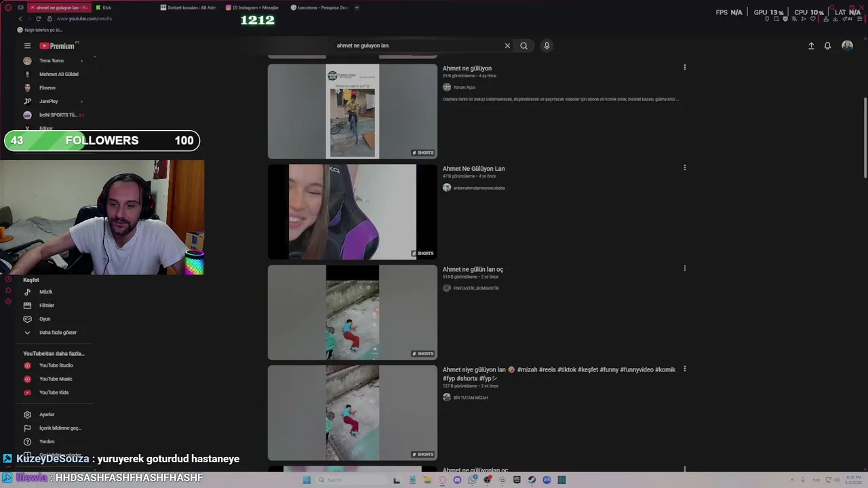Open options for 'Ahmet Ne Gülüyon Lan' video
The width and height of the screenshot is (868, 488).
tap(684, 167)
